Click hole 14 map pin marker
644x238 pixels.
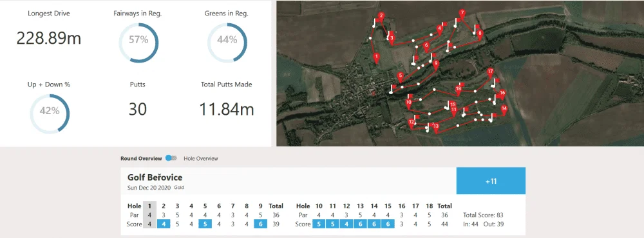pyautogui.click(x=504, y=110)
